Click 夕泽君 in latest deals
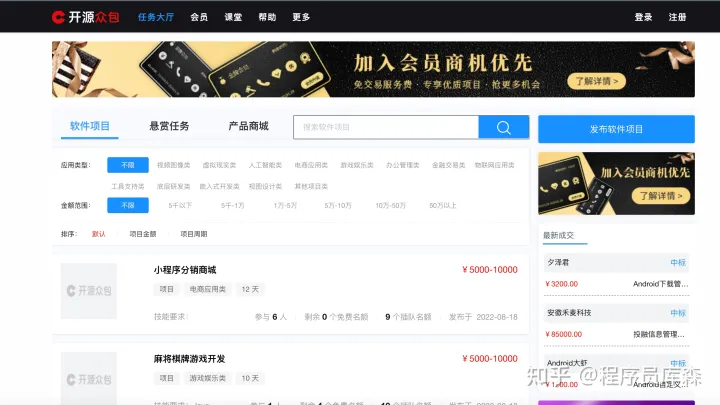720x405 pixels. 558,262
